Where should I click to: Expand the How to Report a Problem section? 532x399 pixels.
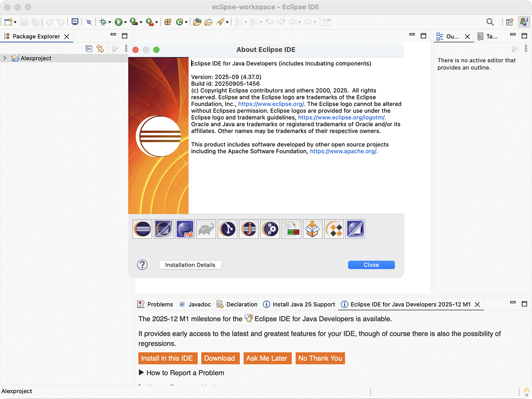(141, 373)
